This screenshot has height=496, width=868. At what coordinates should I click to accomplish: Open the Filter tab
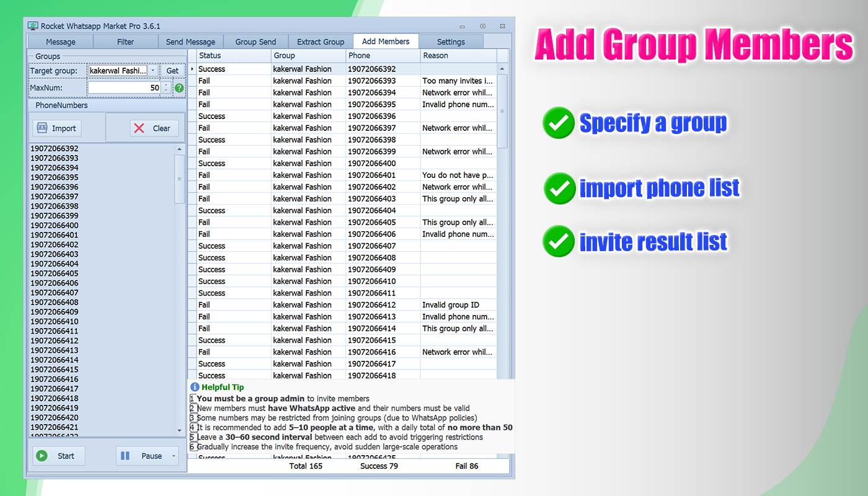click(x=126, y=42)
